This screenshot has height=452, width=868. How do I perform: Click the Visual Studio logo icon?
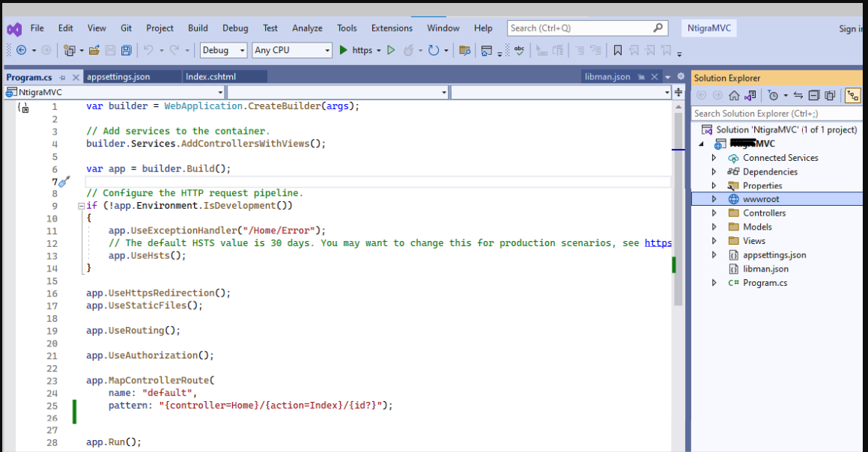14,28
